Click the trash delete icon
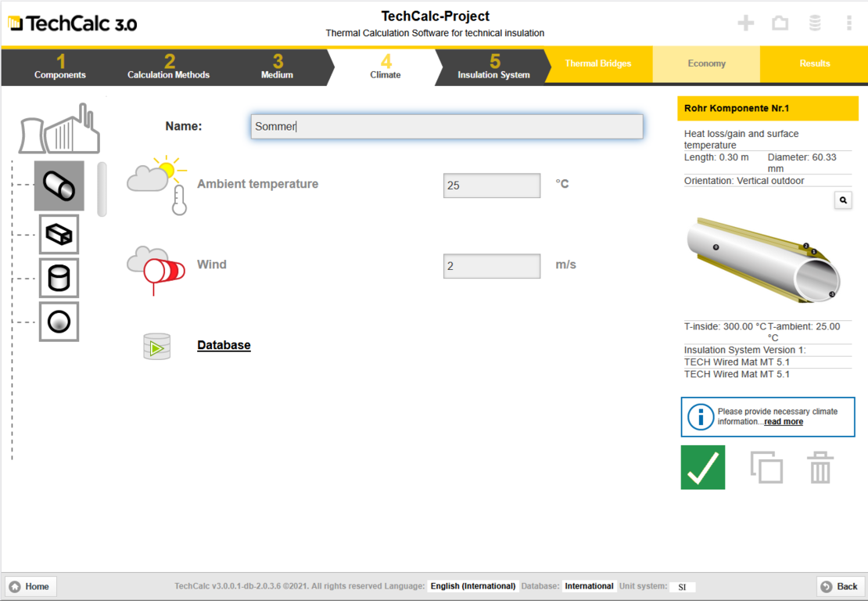868x601 pixels. [x=820, y=467]
